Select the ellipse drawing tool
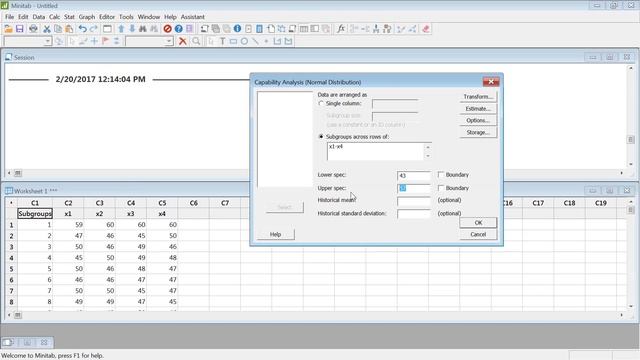The height and width of the screenshot is (360, 640). point(244,41)
